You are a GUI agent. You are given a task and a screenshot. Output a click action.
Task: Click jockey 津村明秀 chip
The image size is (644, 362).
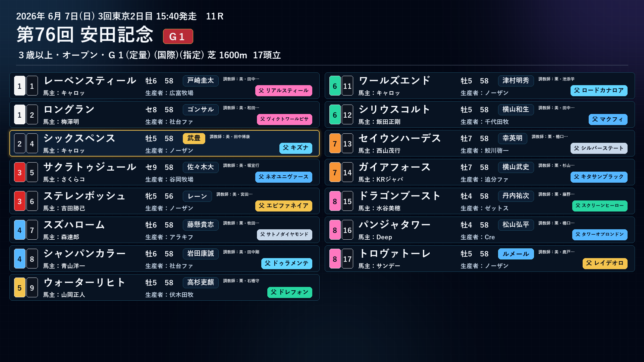[x=516, y=81]
